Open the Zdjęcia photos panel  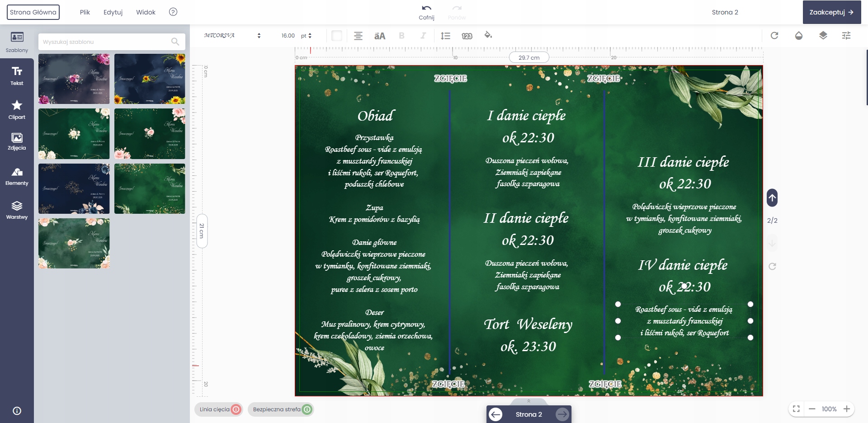(17, 141)
